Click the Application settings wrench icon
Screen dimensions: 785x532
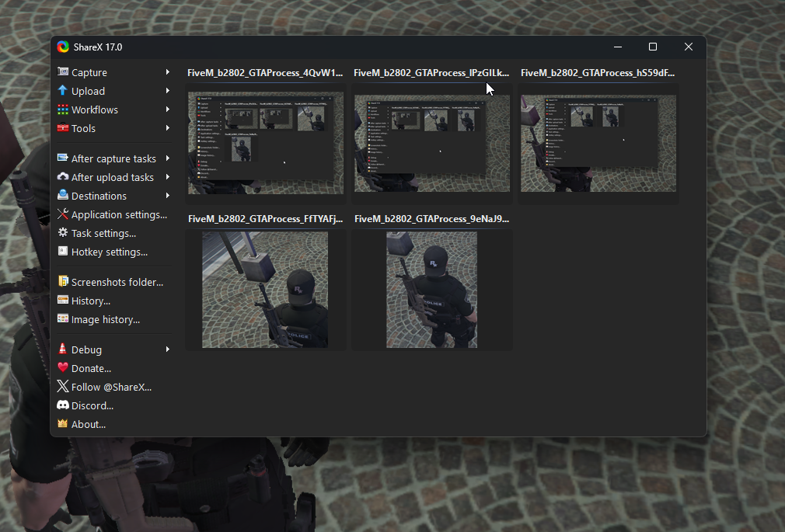point(63,214)
